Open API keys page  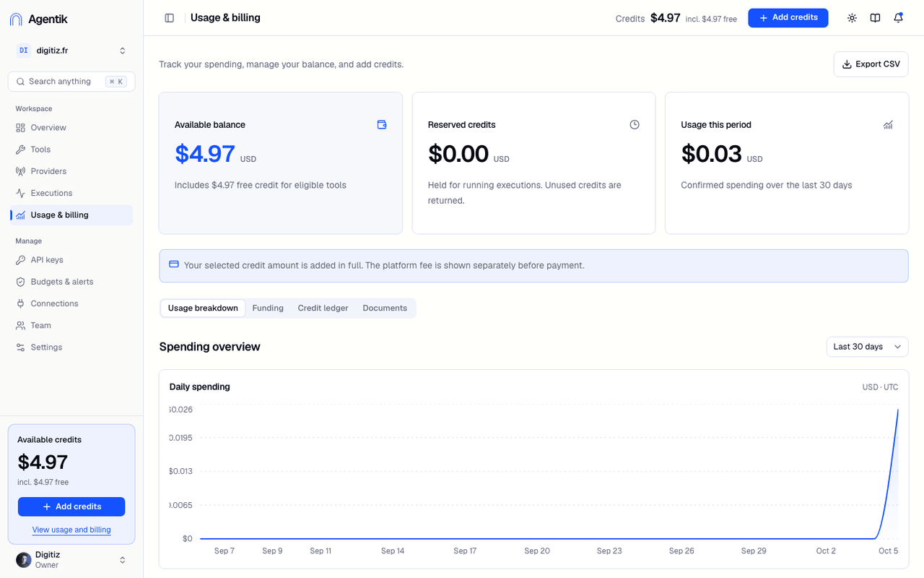pos(71,260)
